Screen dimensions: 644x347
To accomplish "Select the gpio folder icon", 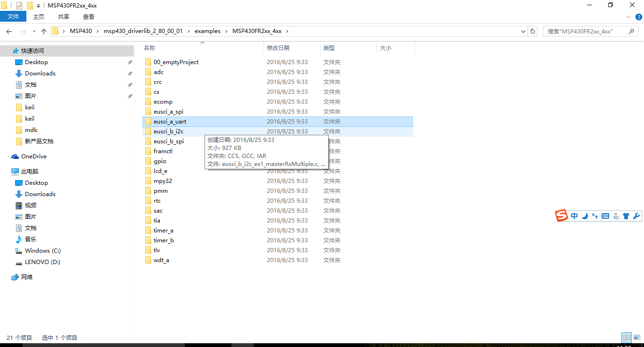I will pos(148,161).
